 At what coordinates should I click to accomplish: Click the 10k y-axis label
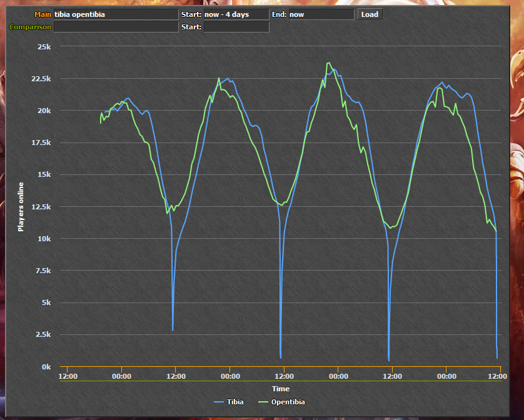[x=44, y=239]
